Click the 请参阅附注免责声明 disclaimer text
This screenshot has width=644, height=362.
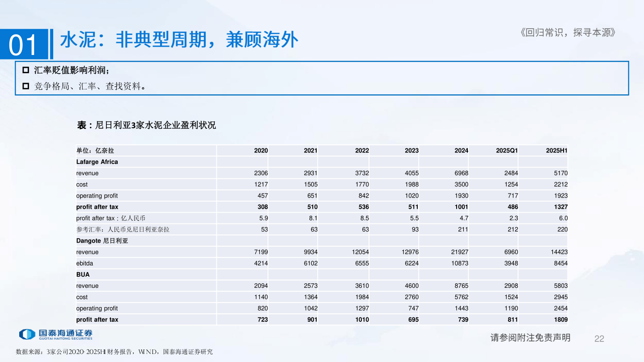click(x=530, y=338)
